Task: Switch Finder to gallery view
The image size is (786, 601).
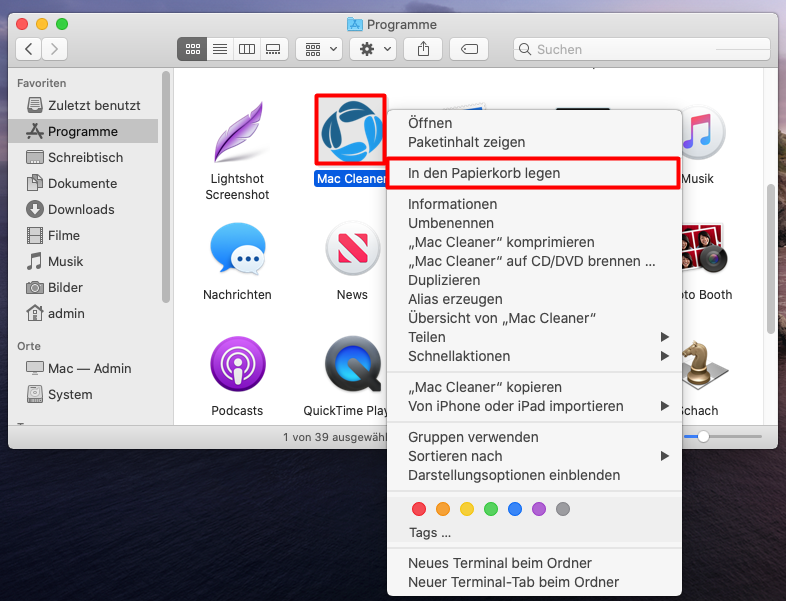Action: (274, 49)
